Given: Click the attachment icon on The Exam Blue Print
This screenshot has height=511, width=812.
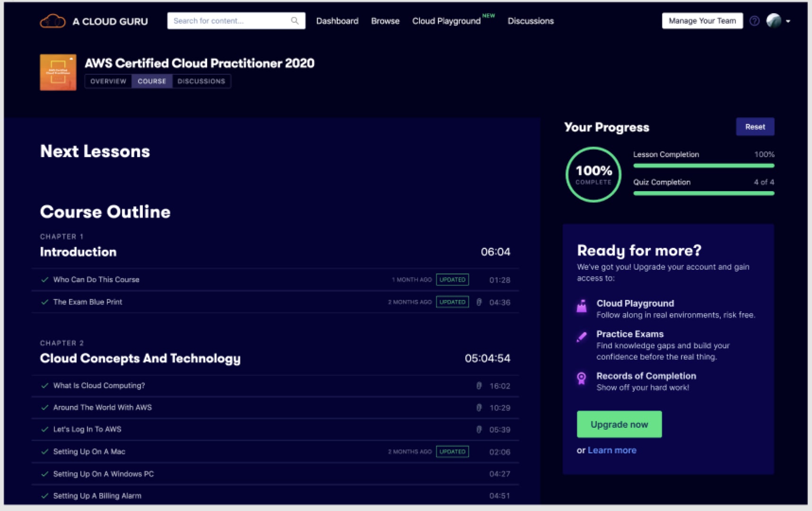Looking at the screenshot, I should tap(479, 302).
